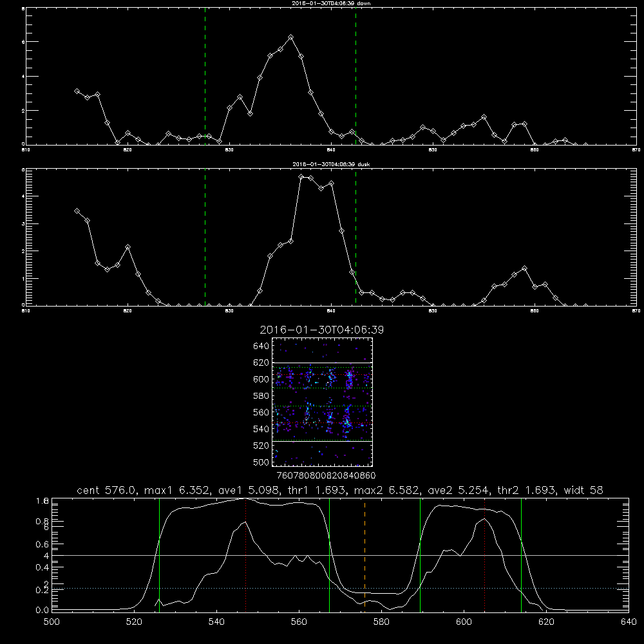Click solid green line near 526 in bottom plot
This screenshot has width=644, height=644.
click(159, 555)
